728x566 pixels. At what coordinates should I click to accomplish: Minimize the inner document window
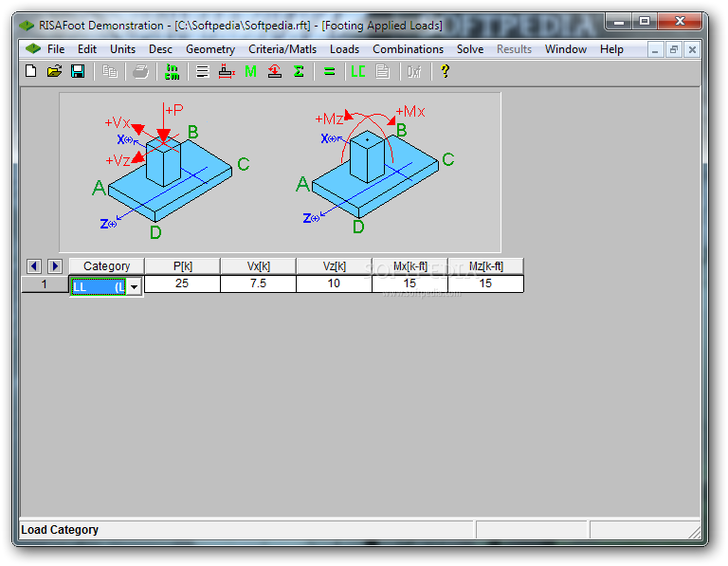[x=655, y=49]
